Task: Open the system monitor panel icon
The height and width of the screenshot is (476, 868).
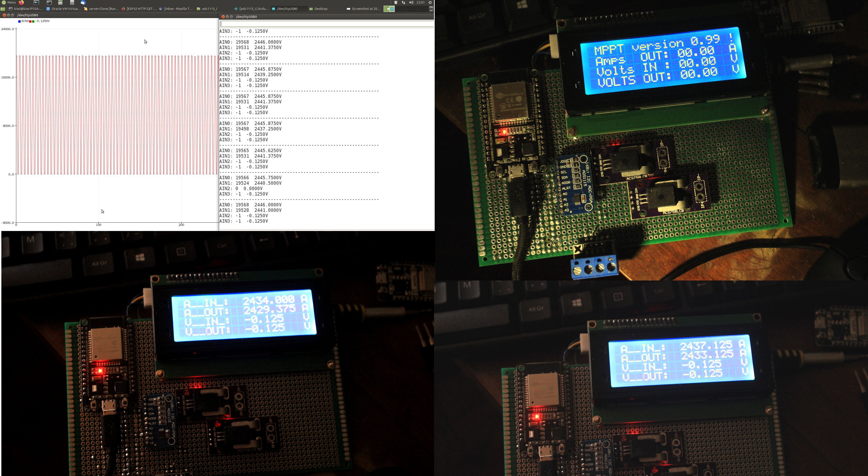Action: (x=36, y=2)
